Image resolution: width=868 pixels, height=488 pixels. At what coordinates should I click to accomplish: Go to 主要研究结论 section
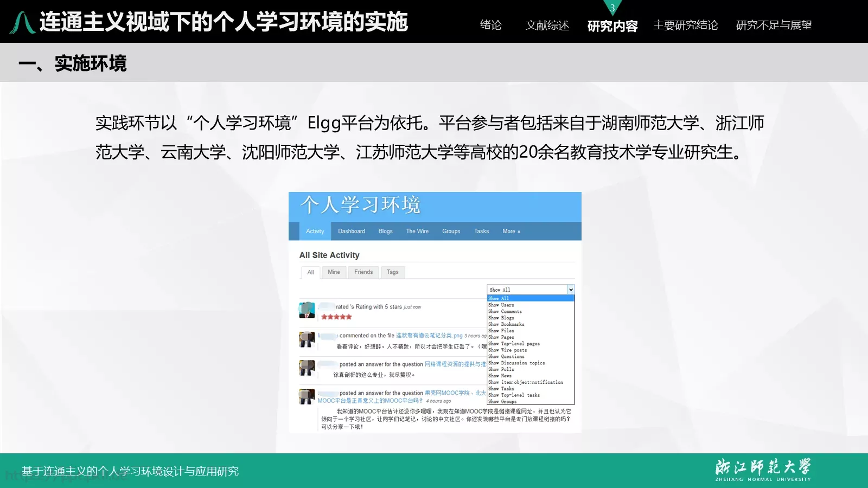pos(686,25)
